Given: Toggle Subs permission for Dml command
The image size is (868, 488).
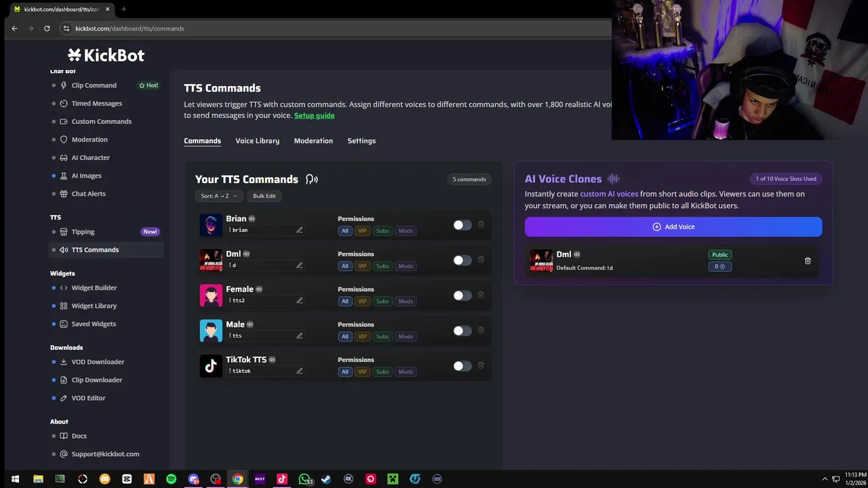Looking at the screenshot, I should [382, 266].
